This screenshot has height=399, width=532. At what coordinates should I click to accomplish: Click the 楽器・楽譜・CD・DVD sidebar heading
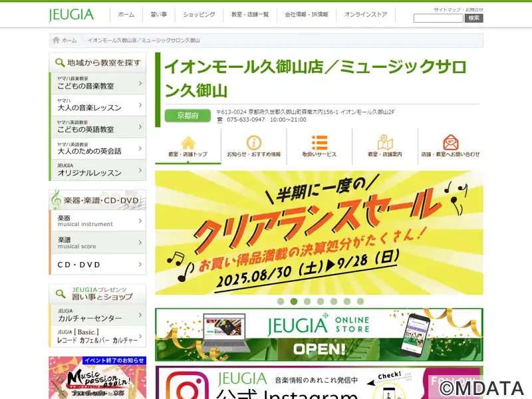click(x=98, y=200)
